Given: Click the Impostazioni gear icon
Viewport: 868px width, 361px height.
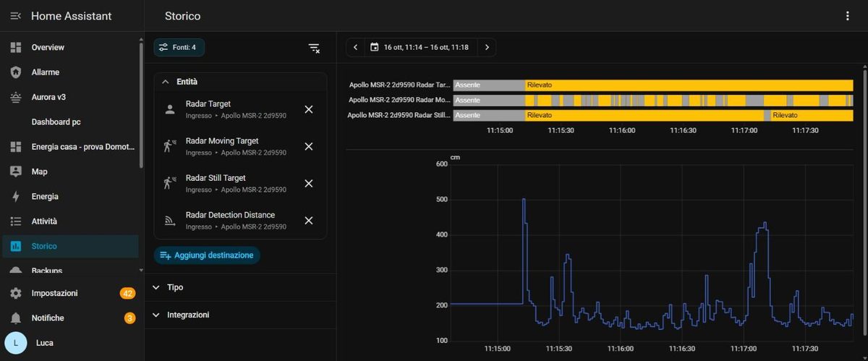Looking at the screenshot, I should pos(16,293).
